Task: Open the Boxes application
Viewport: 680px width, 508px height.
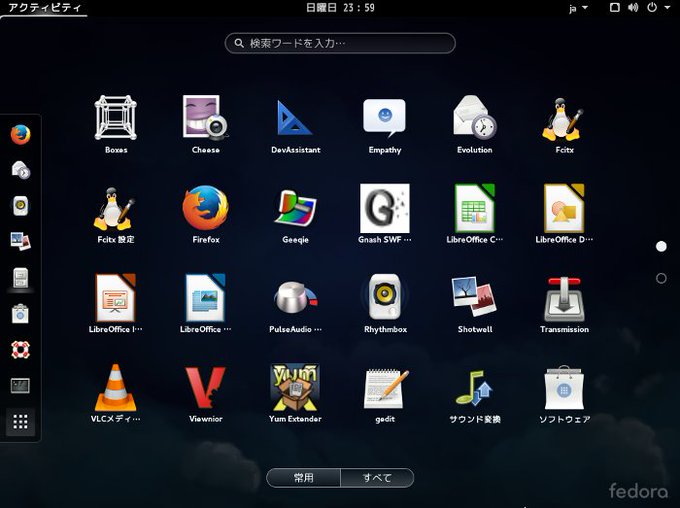Action: 116,125
